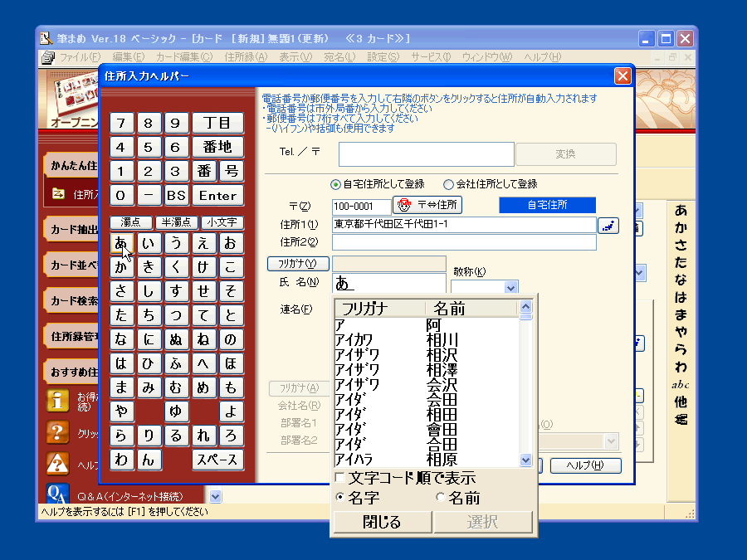
Task: Click the map icon beside 住所1 field
Action: click(x=608, y=225)
